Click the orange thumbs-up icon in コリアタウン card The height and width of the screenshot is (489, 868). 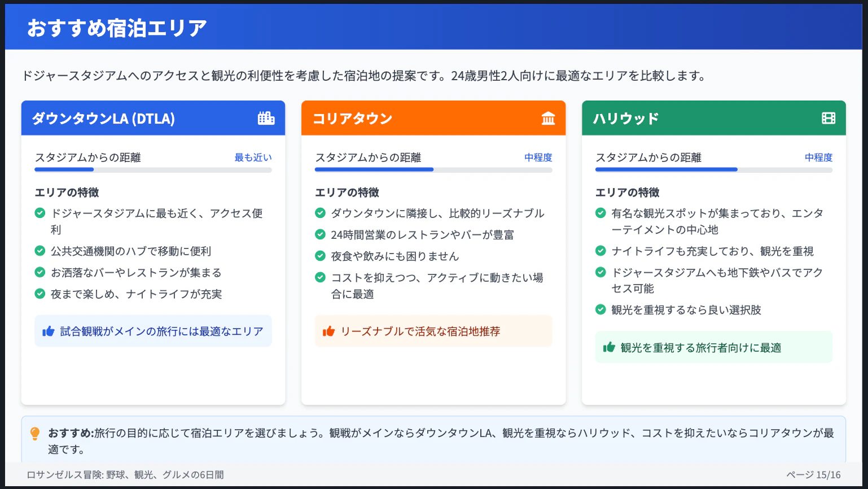point(328,331)
